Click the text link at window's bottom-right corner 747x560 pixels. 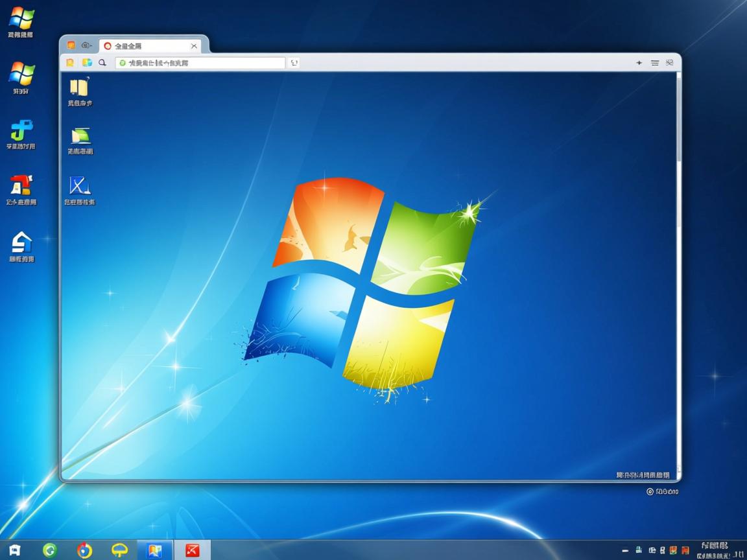coord(643,475)
